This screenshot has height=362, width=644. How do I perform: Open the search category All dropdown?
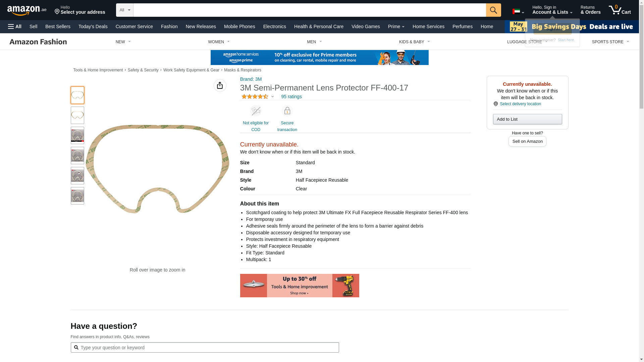[x=124, y=10]
